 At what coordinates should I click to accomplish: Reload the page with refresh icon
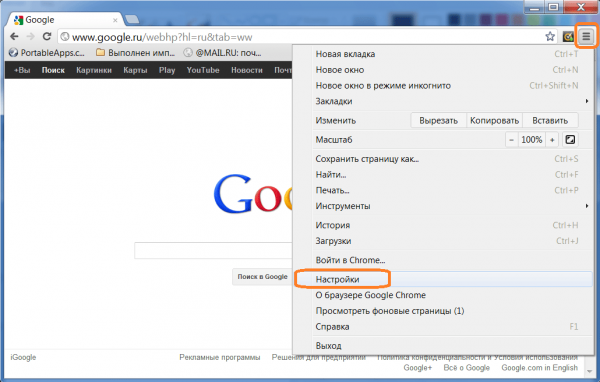[47, 36]
